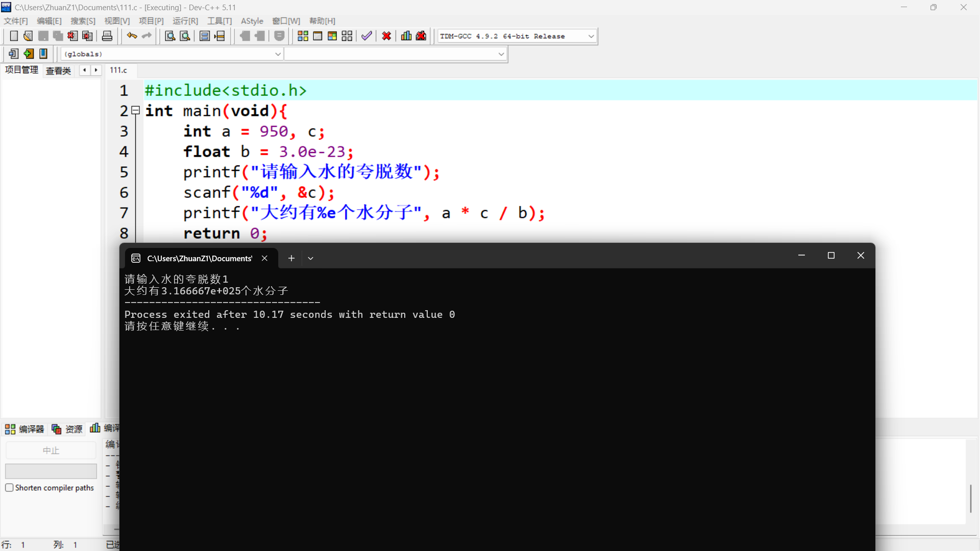Enable Shorten compiler paths checkbox
The height and width of the screenshot is (551, 980).
(x=9, y=488)
